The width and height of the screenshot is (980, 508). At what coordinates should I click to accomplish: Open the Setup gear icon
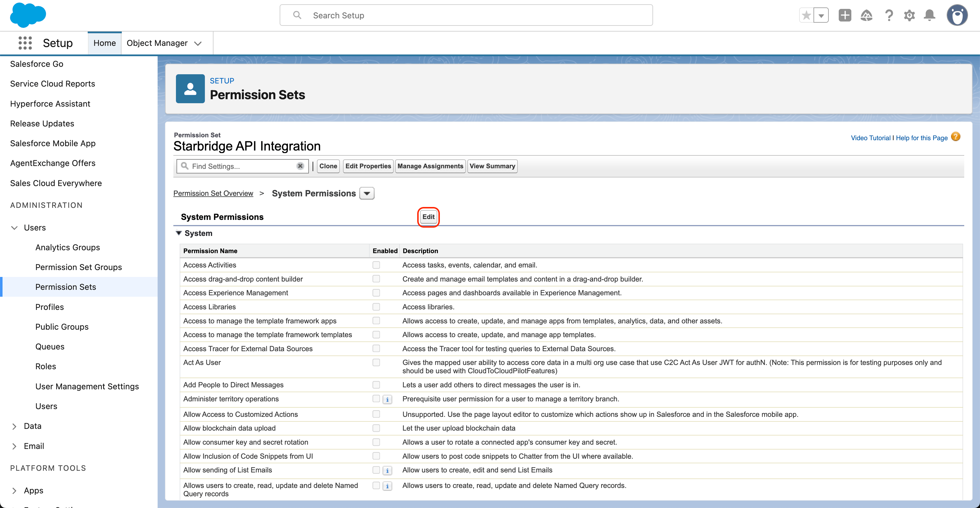[909, 15]
